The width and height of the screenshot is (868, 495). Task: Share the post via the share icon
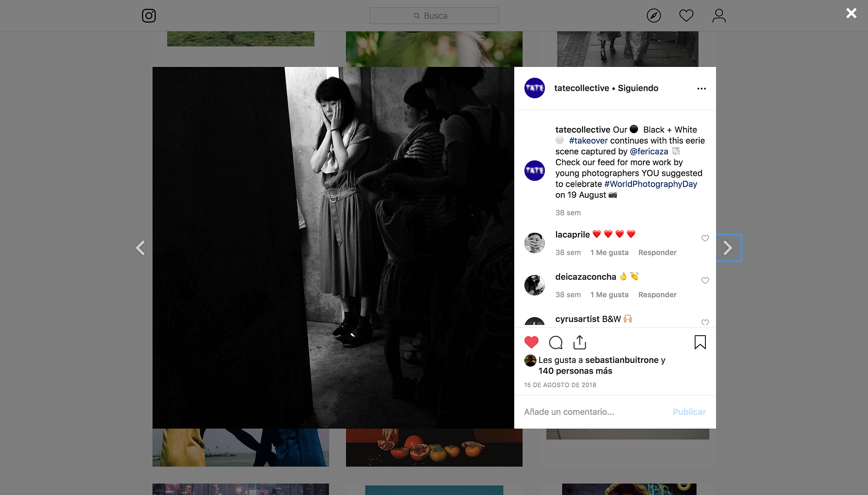579,342
